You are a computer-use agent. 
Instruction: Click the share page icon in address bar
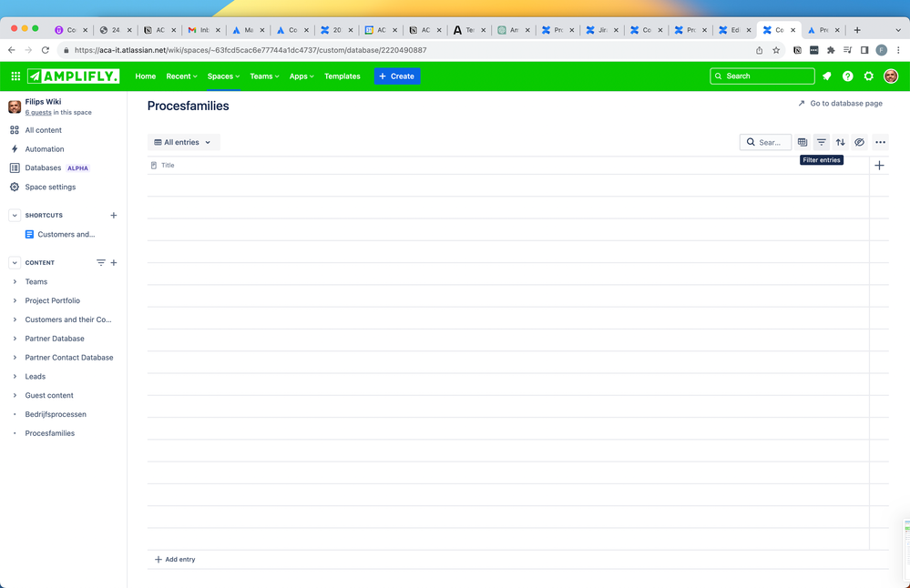click(x=759, y=50)
